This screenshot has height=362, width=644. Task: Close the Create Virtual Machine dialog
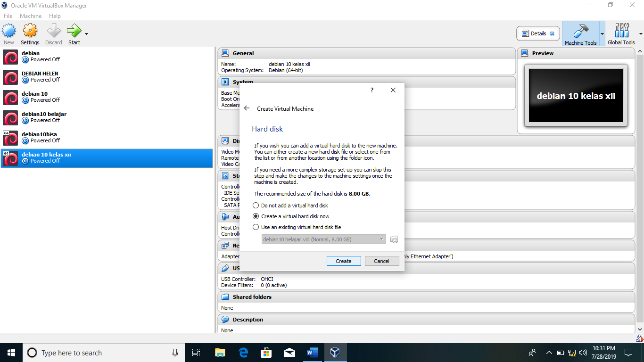coord(393,90)
